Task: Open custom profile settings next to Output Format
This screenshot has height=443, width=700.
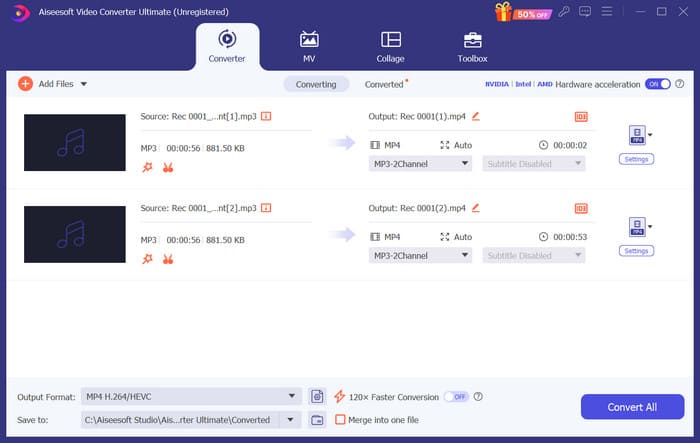Action: (317, 397)
